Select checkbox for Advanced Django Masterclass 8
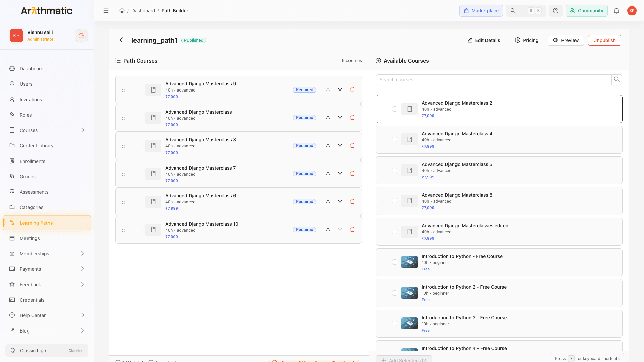The image size is (644, 362). pyautogui.click(x=395, y=201)
